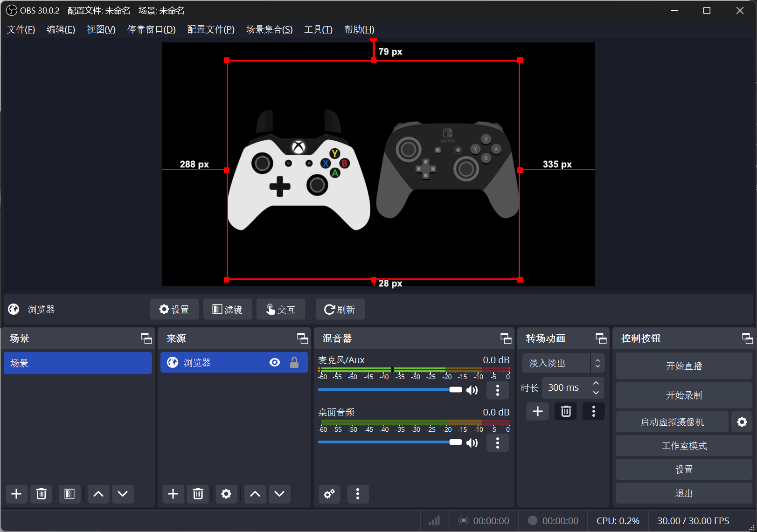The image size is (757, 532).
Task: Move source down in Sources panel
Action: [x=279, y=494]
